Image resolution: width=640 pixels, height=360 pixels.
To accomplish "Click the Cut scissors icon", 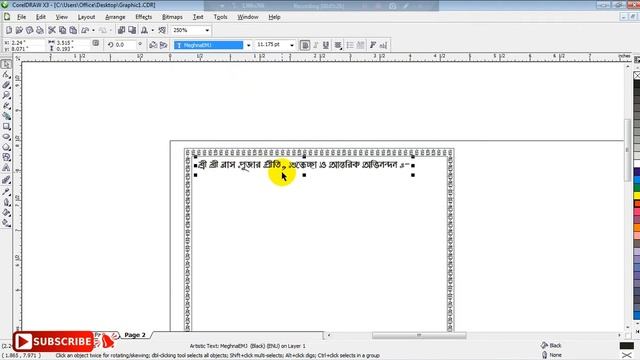I will coord(52,30).
